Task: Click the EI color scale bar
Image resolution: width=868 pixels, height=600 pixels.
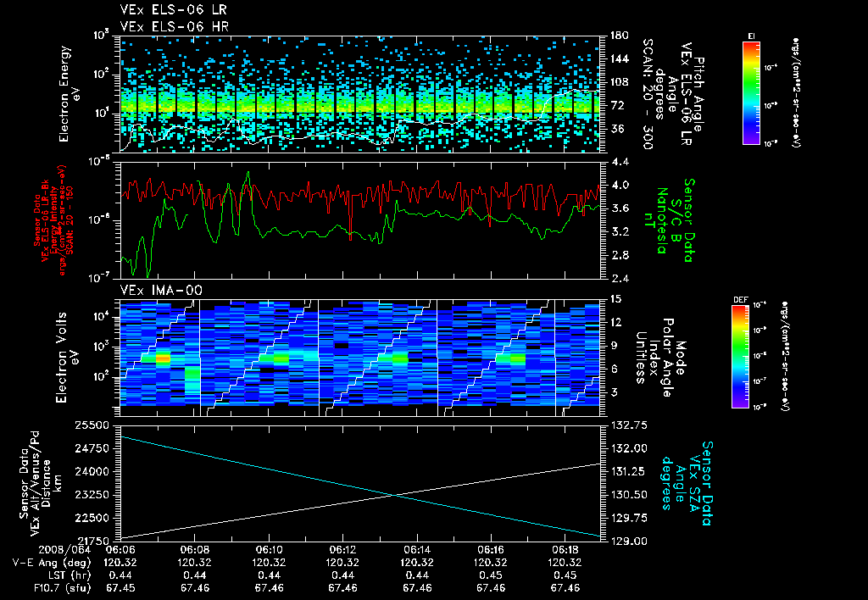Action: pos(751,93)
